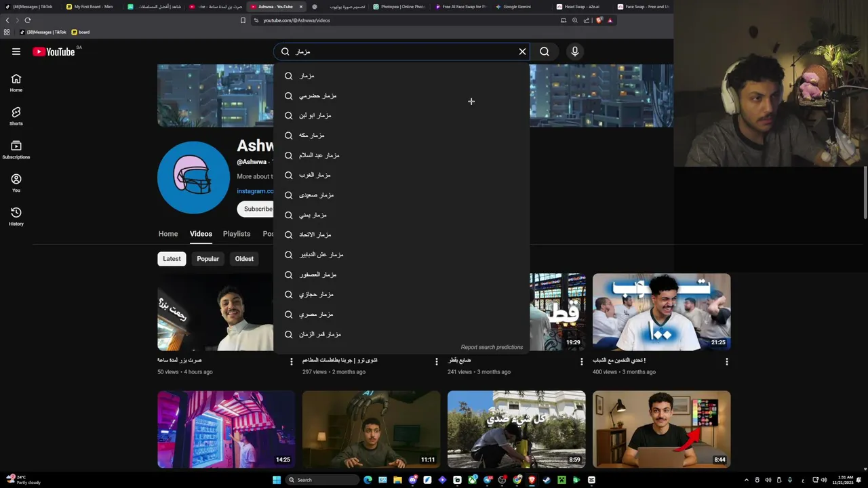
Task: Sort videos by Latest chip
Action: 172,259
